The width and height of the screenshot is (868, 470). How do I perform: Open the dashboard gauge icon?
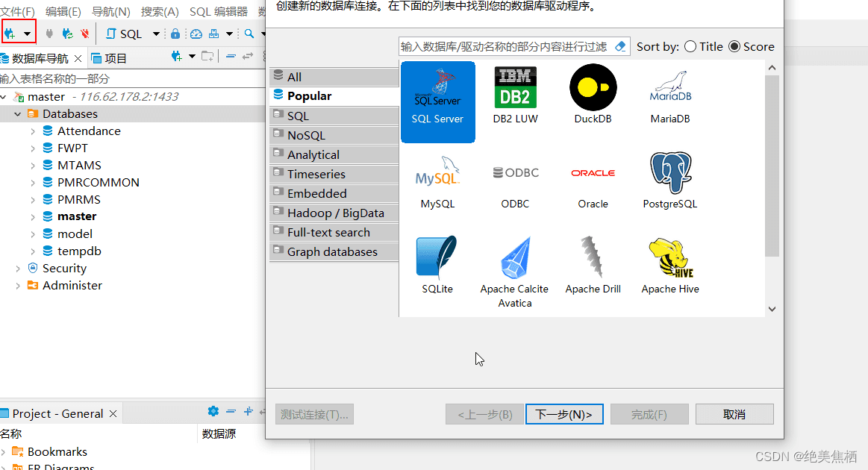196,34
